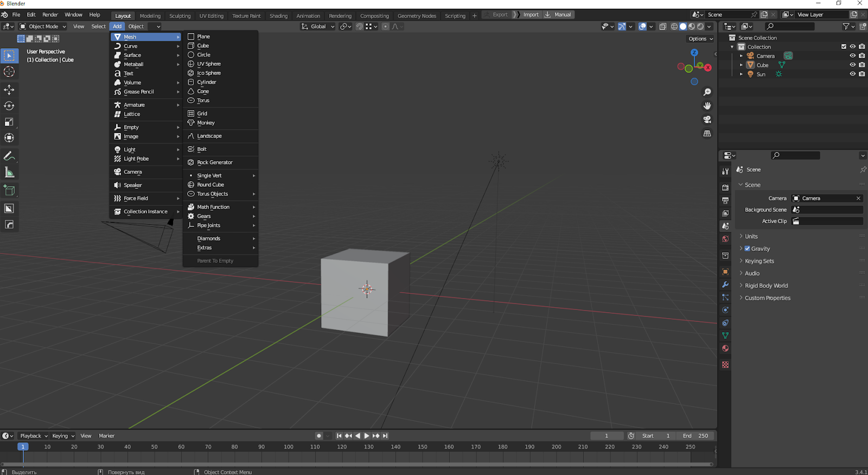This screenshot has width=868, height=475.
Task: Switch to solid viewport shading
Action: tap(683, 27)
